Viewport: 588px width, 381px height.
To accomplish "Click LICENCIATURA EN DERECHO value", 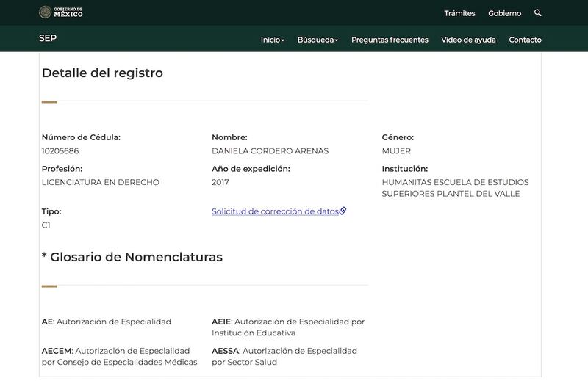I will pyautogui.click(x=101, y=182).
